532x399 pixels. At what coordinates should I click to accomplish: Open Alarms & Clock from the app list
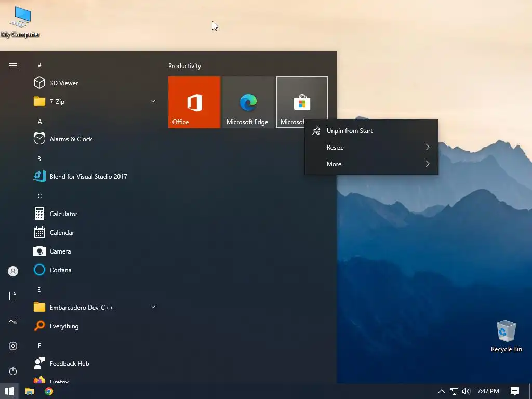tap(71, 139)
